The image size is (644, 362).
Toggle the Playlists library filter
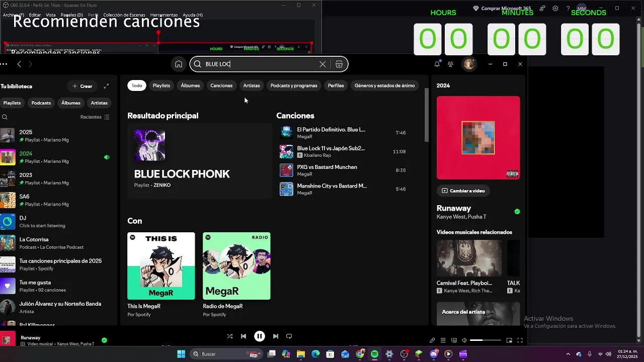12,103
